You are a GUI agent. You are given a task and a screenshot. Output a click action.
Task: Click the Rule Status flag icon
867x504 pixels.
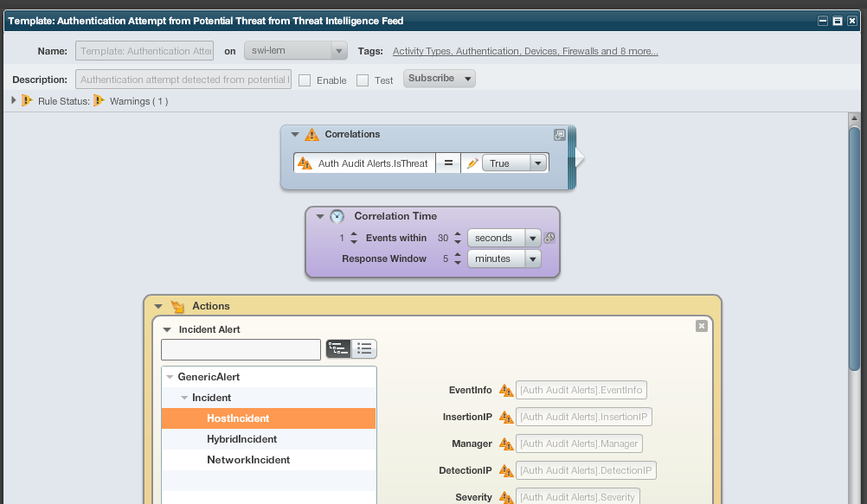click(27, 100)
